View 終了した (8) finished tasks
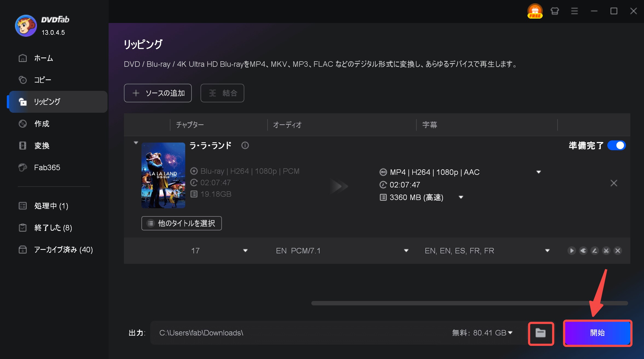 58,228
